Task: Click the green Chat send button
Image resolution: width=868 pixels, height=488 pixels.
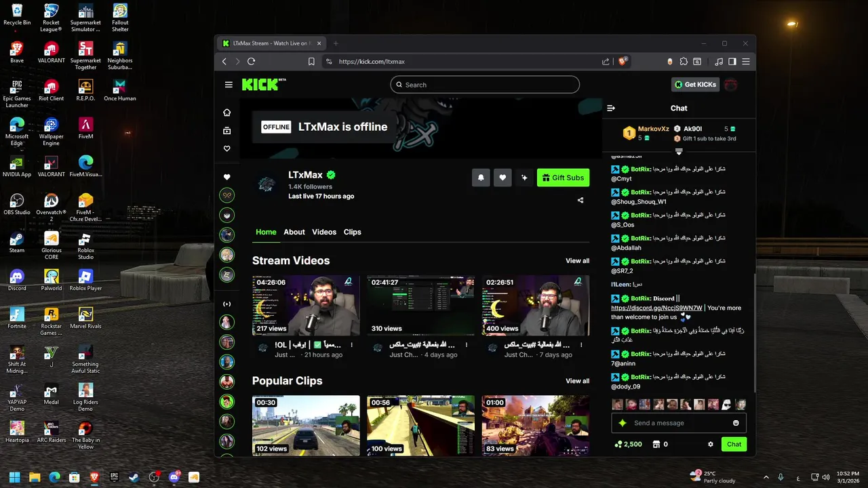Action: pyautogui.click(x=734, y=445)
